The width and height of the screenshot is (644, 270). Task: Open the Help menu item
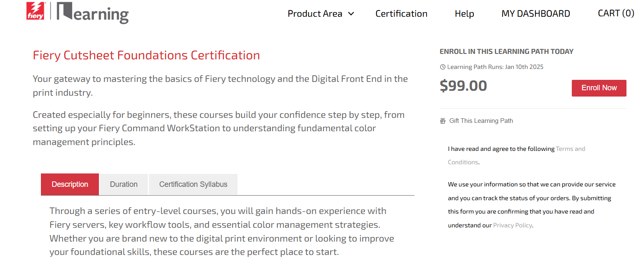tap(464, 14)
